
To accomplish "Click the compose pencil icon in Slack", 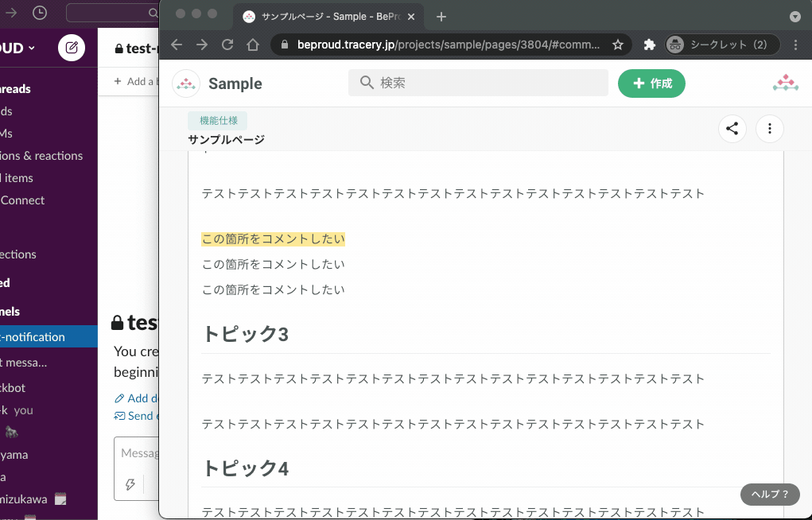I will 72,48.
